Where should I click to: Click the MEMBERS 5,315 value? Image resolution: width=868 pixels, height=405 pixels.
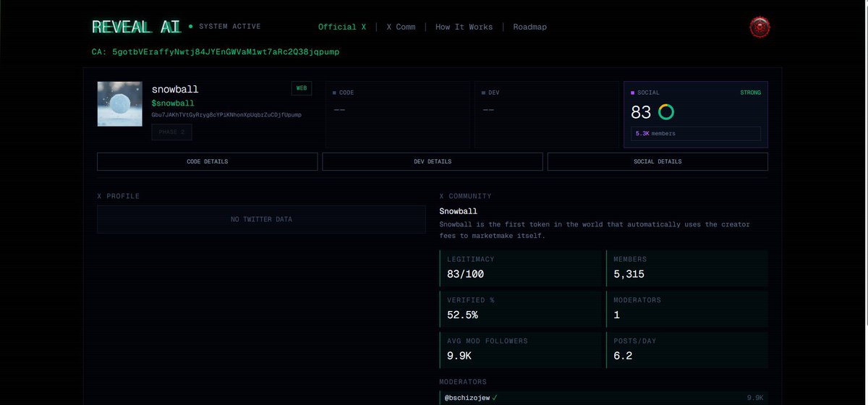629,274
